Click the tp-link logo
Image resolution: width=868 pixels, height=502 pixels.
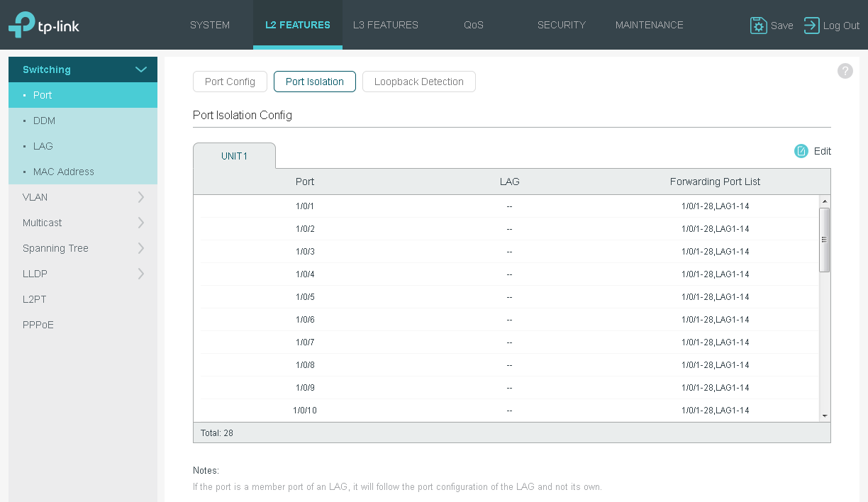44,25
